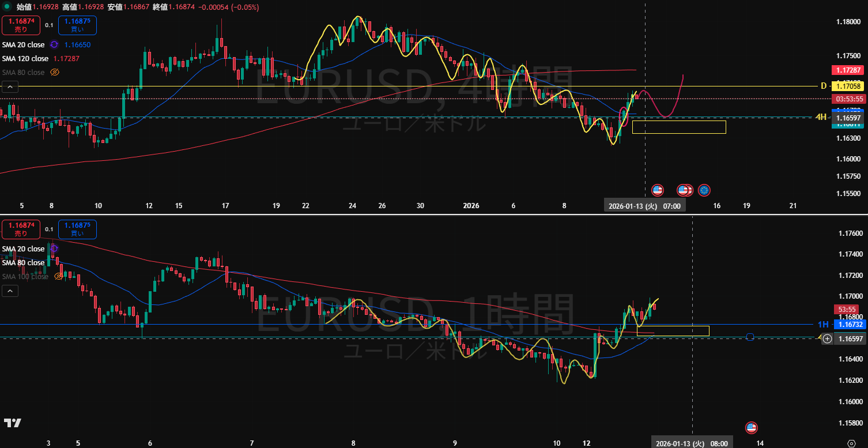Click the EU flag economic event icon

704,190
